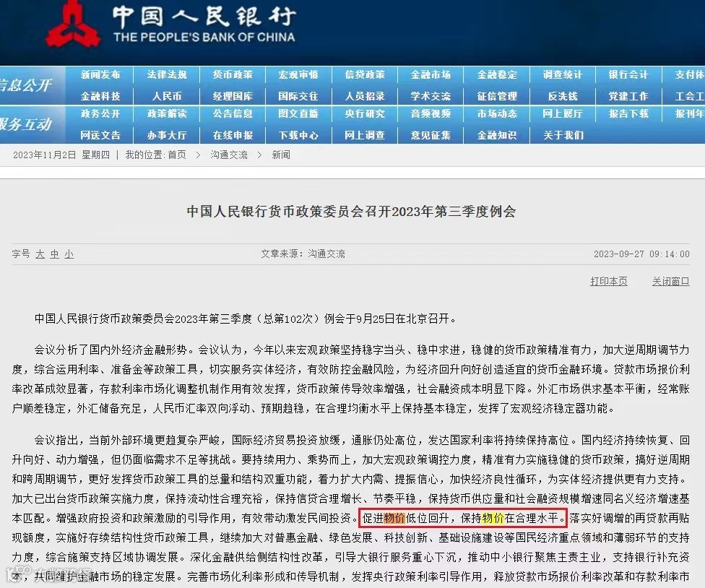Screen dimensions: 705x588
Task: Click the sentence starting 中国人民银行货币政策委员会2023年第三季度
Action: 246,319
